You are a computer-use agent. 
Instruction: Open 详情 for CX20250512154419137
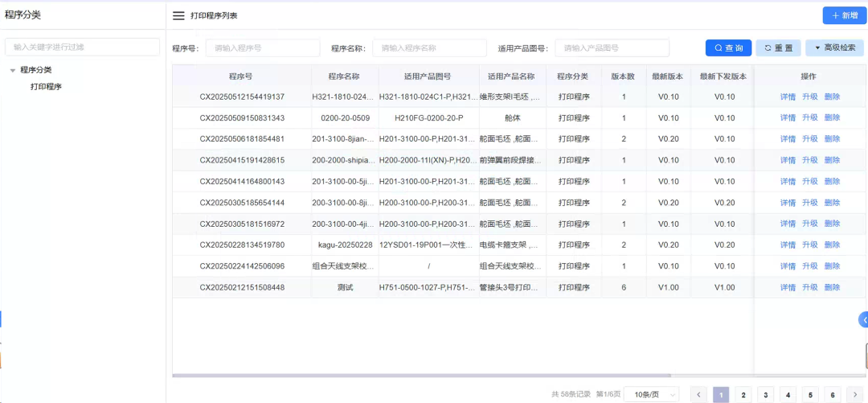[x=788, y=97]
